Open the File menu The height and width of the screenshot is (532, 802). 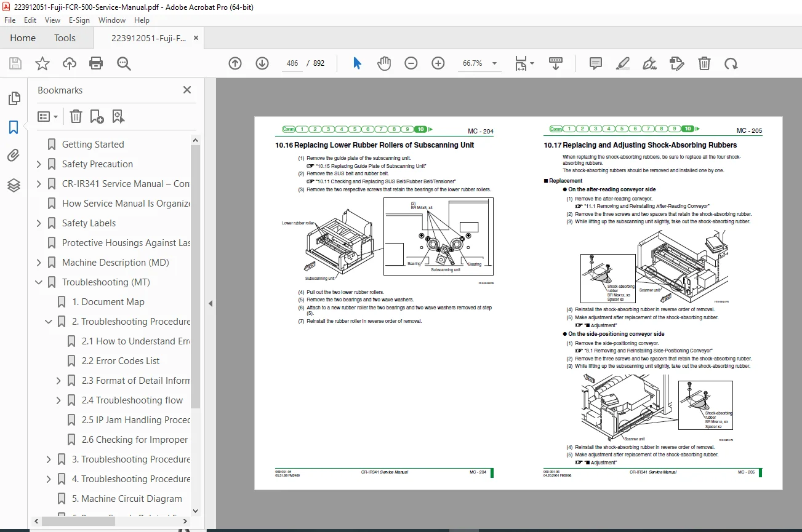click(x=10, y=20)
